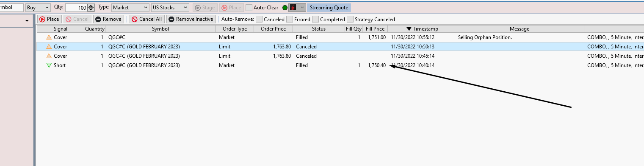Click the Place order button with red icon
The image size is (644, 166).
click(49, 19)
